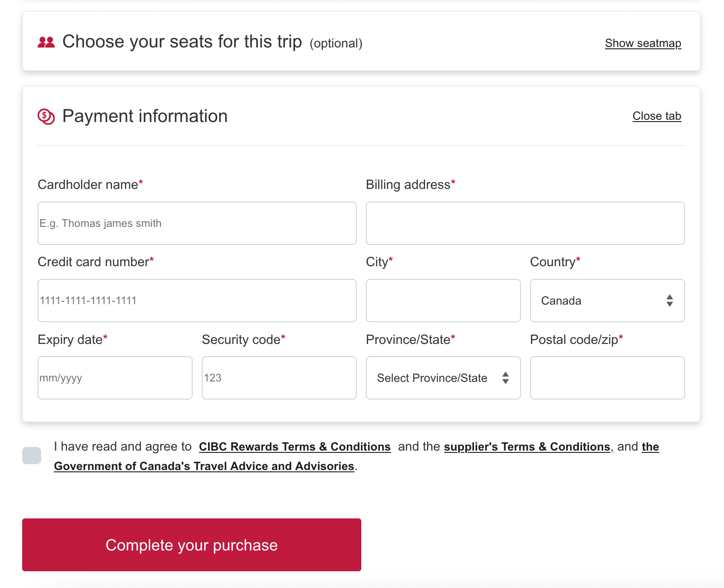Screen dimensions: 724x588
Task: Click the City input field
Action: coord(443,301)
